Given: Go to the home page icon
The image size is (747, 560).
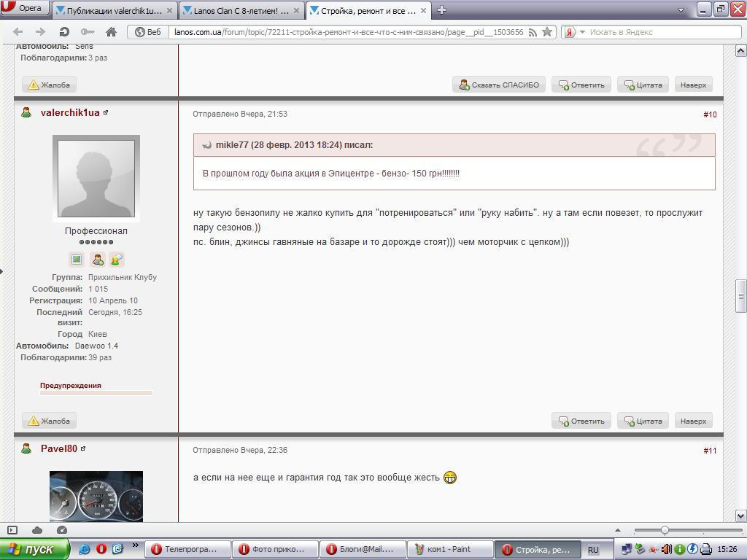Looking at the screenshot, I should 111,32.
